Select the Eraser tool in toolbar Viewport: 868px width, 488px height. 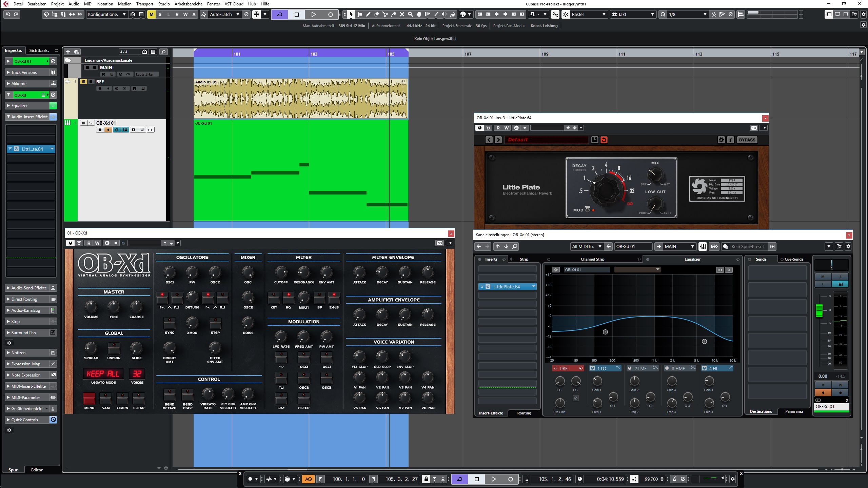click(376, 14)
